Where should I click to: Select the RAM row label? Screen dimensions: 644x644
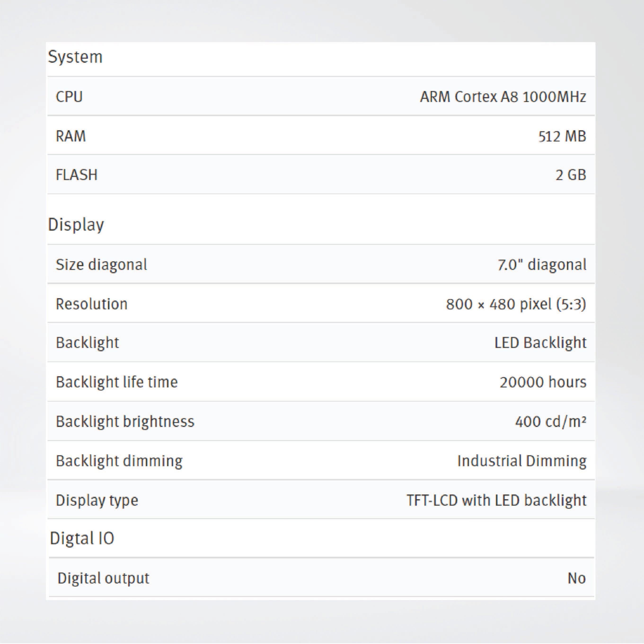71,136
